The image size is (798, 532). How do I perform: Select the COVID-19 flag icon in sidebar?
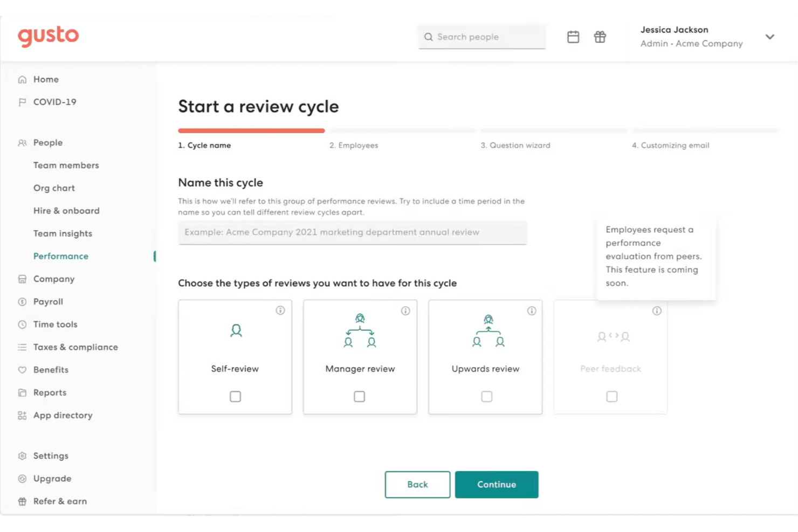click(x=22, y=102)
